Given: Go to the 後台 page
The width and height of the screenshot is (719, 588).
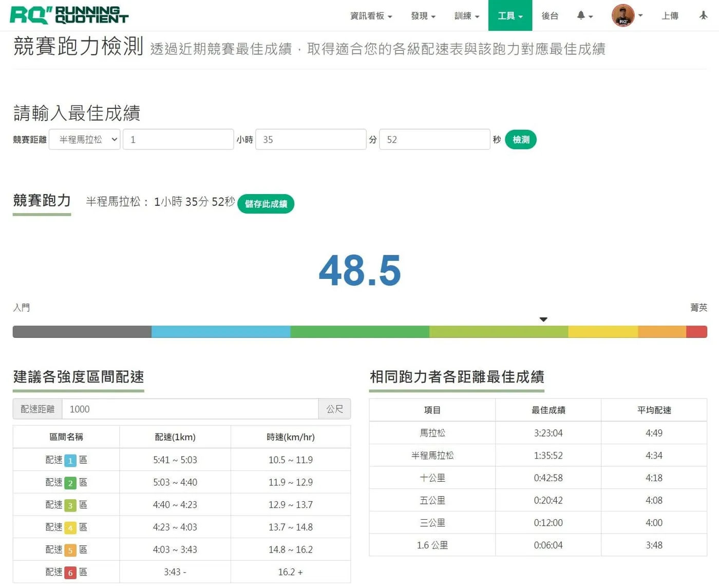Looking at the screenshot, I should (550, 16).
